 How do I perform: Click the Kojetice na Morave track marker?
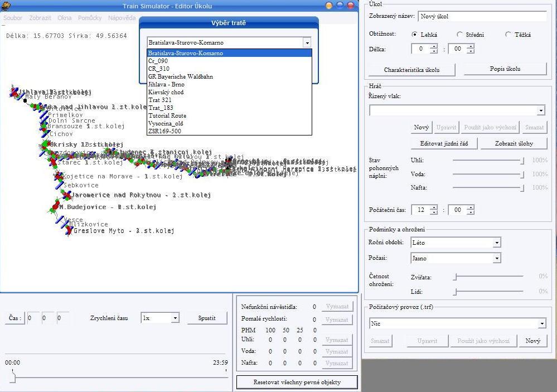pyautogui.click(x=59, y=176)
